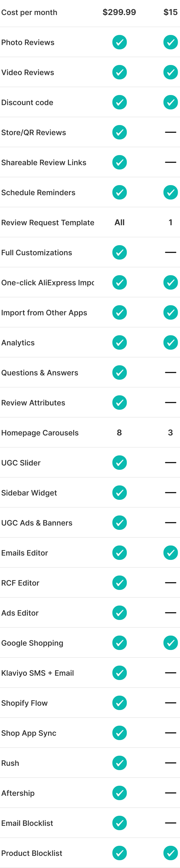
Task: Click the $15 column checkmark for Emails Editor
Action: point(170,553)
